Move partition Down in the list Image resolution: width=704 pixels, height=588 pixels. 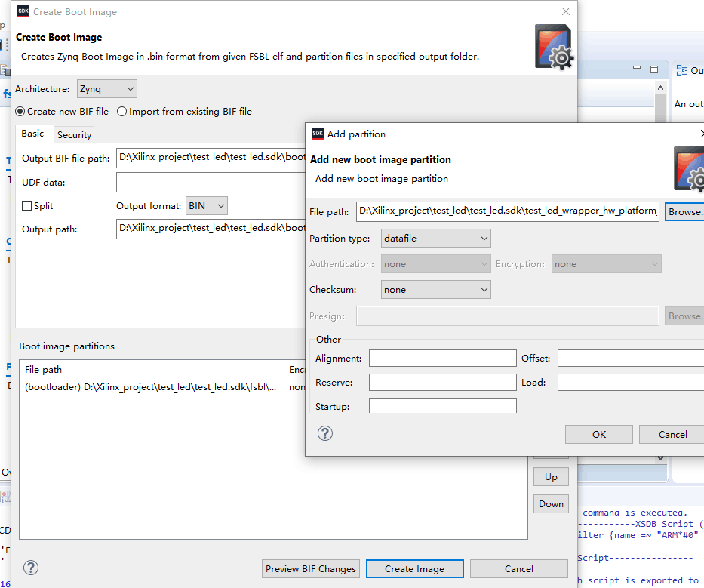(551, 504)
